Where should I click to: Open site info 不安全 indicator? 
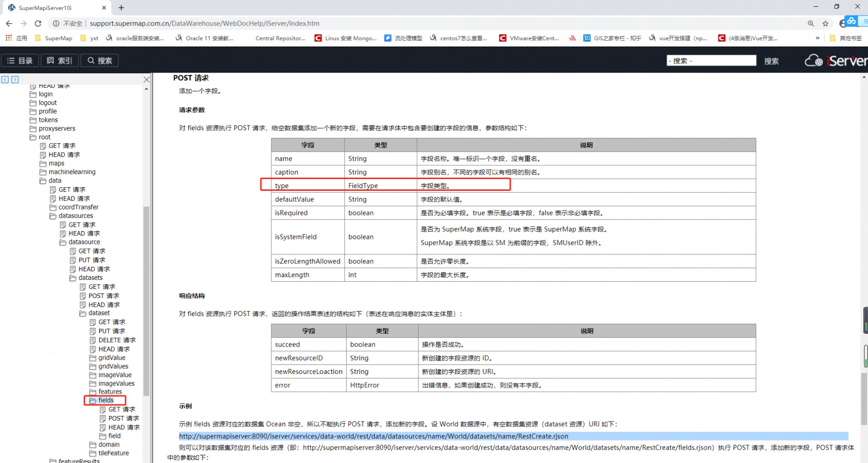click(68, 23)
